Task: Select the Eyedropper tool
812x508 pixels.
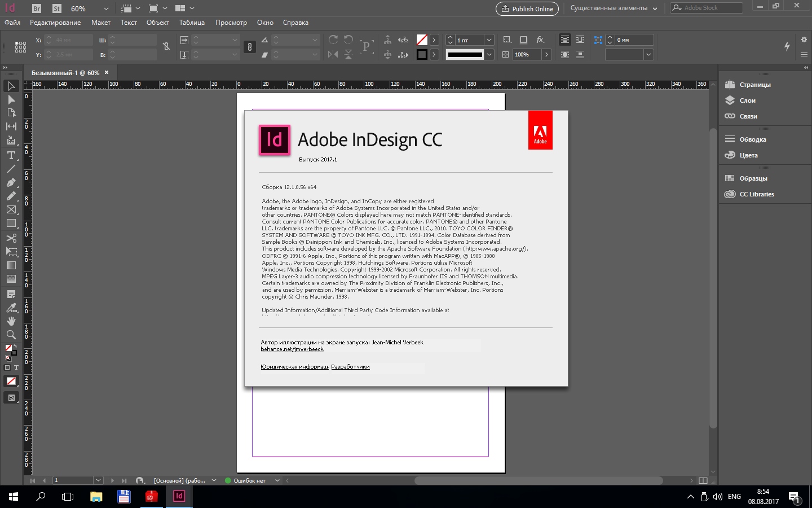Action: coord(11,308)
